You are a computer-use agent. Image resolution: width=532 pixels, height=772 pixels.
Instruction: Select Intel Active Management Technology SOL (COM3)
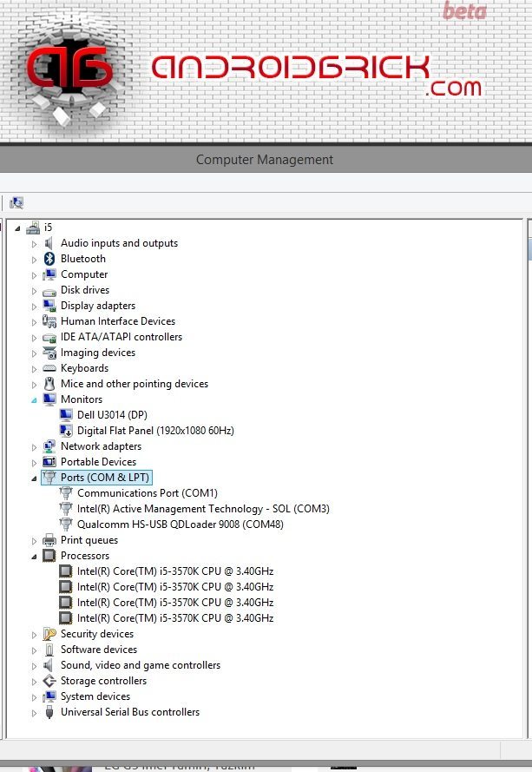(x=203, y=509)
